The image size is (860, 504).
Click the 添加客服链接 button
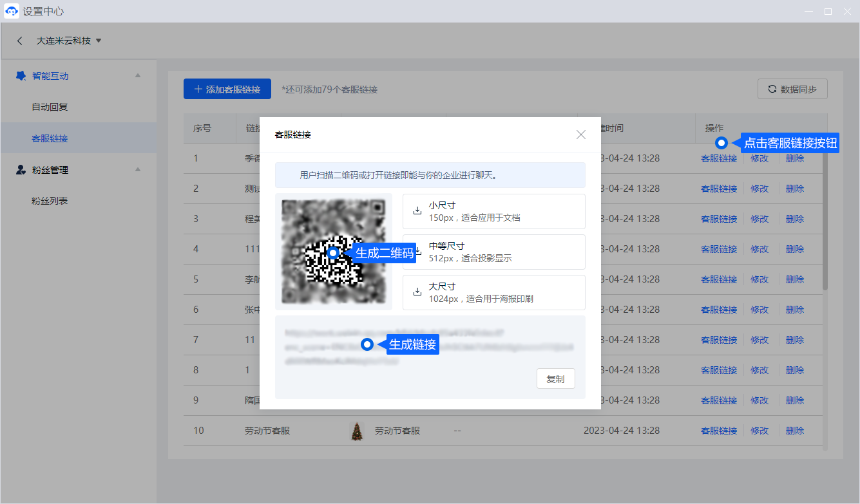(227, 89)
